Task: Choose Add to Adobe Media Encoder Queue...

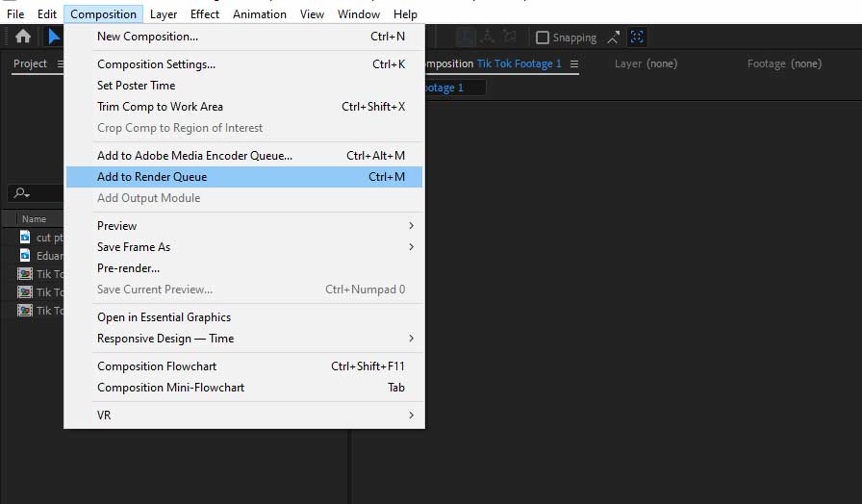Action: (244, 156)
